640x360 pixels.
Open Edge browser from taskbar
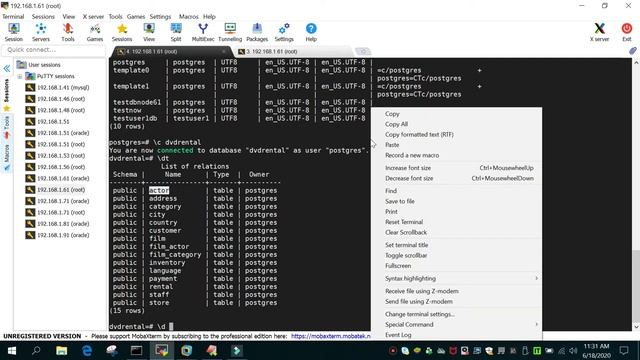87,351
